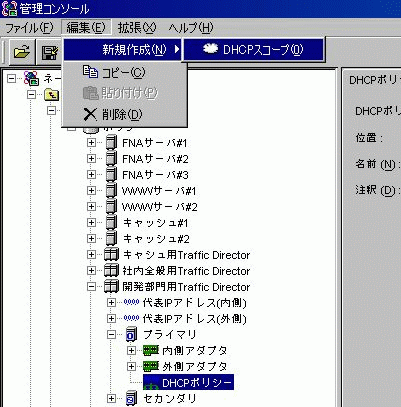The image size is (401, 407).
Task: Expand FNAサーバ#3 node
Action: pos(91,175)
